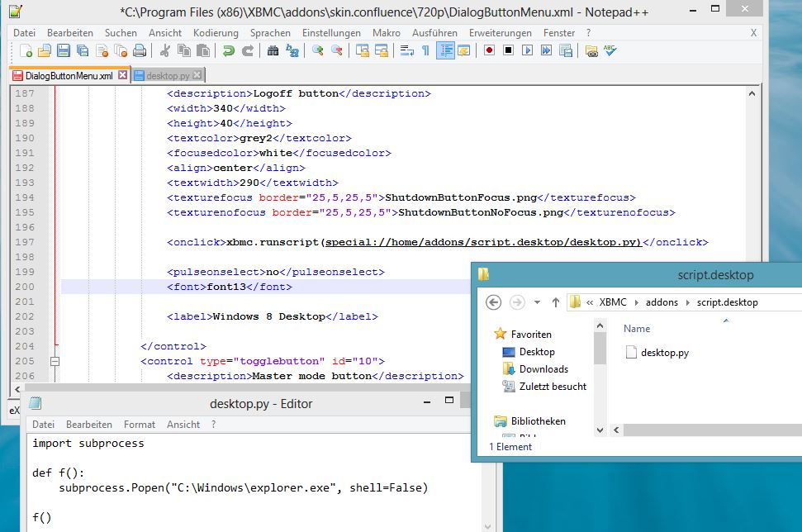802x532 pixels.
Task: Switch to the desktop.py tab
Action: tap(168, 76)
